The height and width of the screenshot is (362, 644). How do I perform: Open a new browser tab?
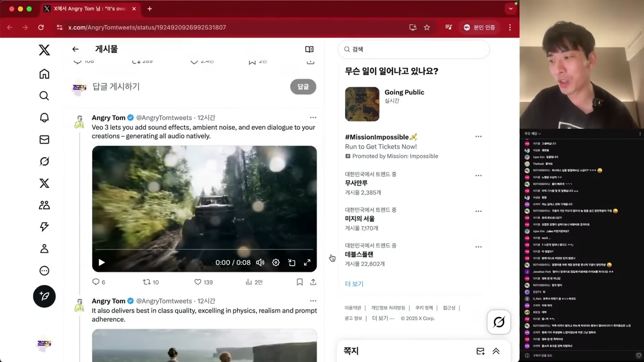click(149, 9)
